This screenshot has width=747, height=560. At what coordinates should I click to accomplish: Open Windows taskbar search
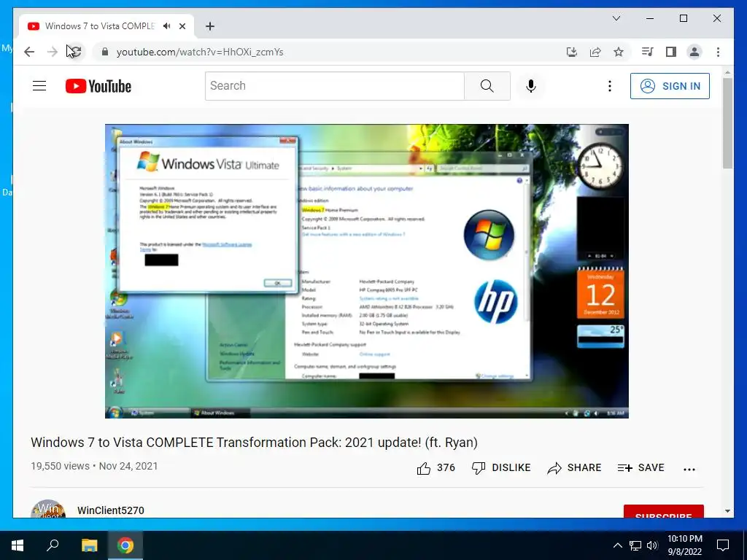click(x=53, y=545)
